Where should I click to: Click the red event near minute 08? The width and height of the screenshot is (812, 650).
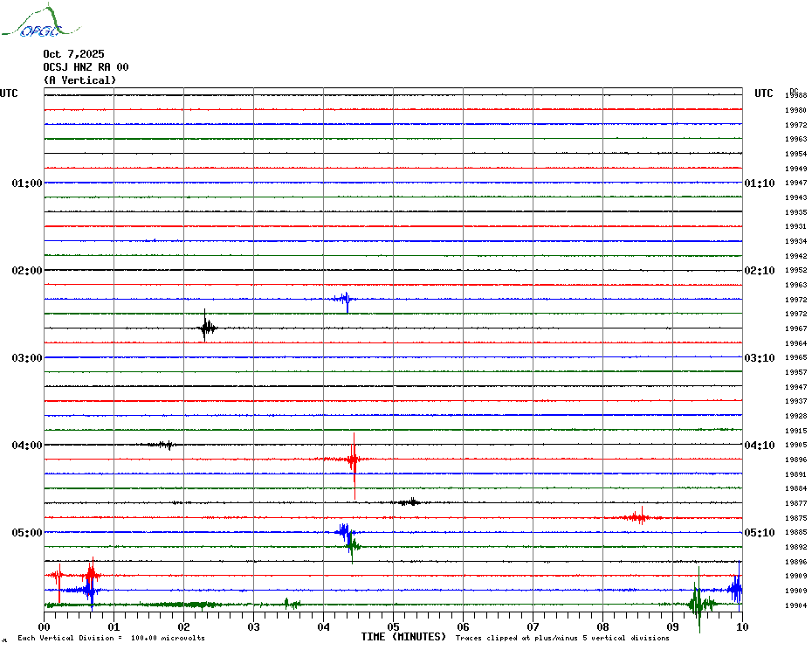(x=638, y=517)
